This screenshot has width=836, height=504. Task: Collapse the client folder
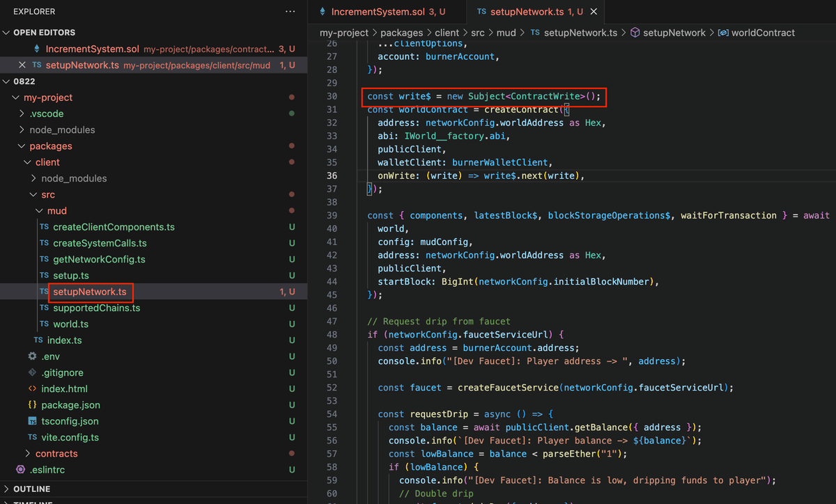29,162
